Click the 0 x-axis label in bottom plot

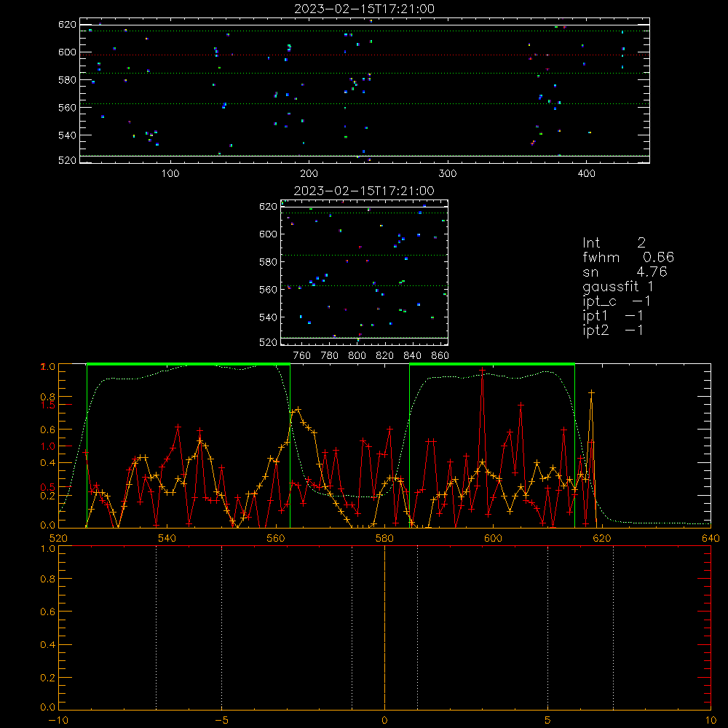point(384,721)
